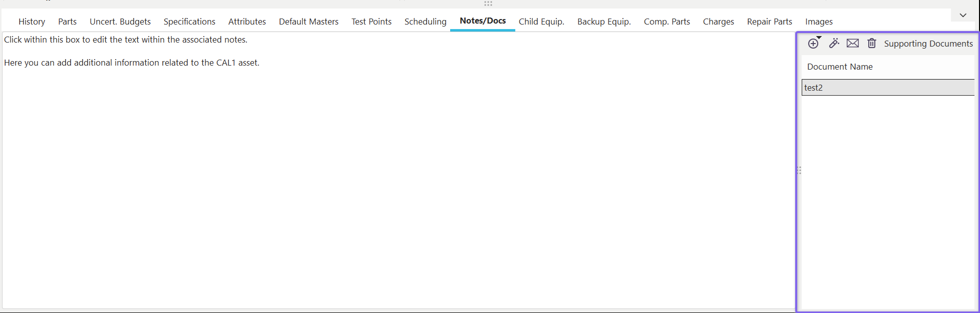Viewport: 980px width, 313px height.
Task: Select the Test Points tab
Action: tap(371, 22)
